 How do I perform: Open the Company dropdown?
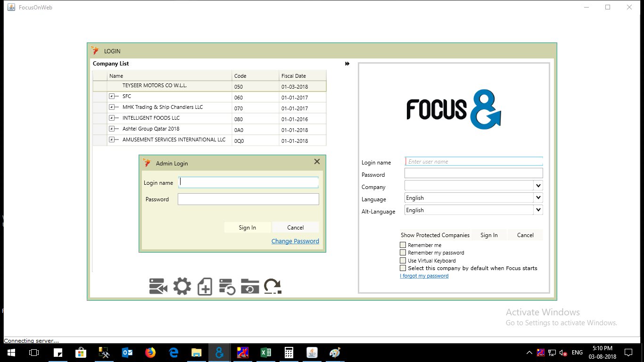click(x=538, y=185)
